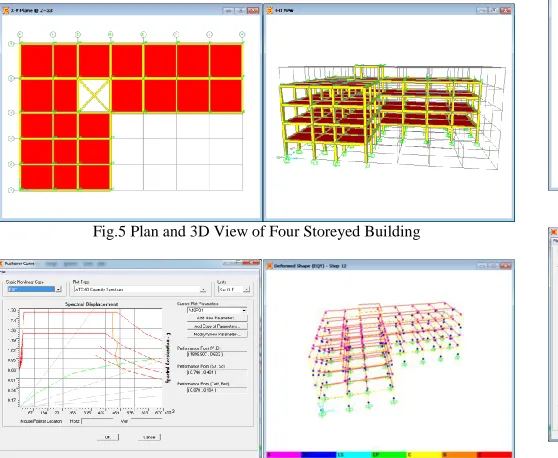Close the 3-D View window
The height and width of the screenshot is (458, 558).
click(506, 11)
